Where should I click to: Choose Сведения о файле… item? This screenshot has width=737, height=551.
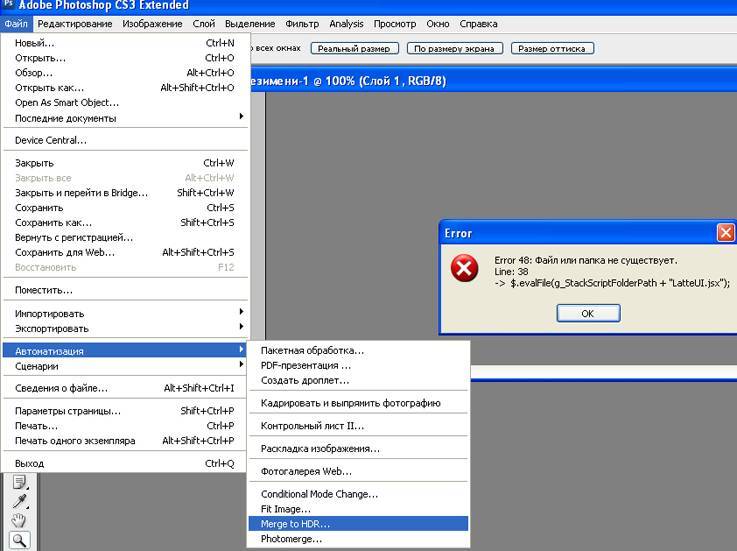coord(125,388)
